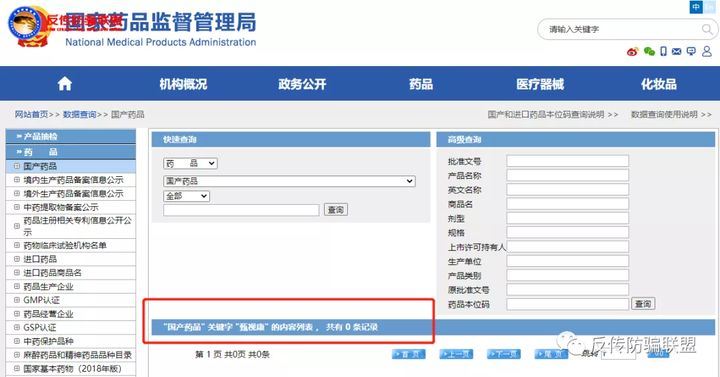Image resolution: width=720 pixels, height=377 pixels.
Task: Expand the 国产药品 tree item
Action: click(17, 166)
